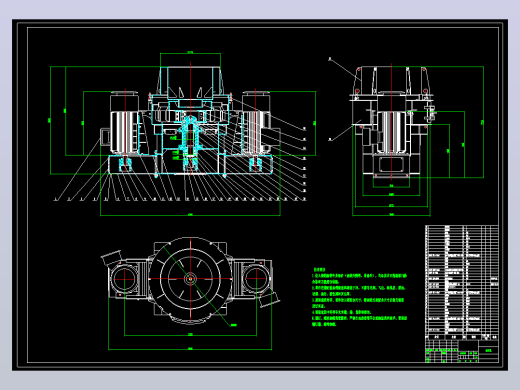Image resolution: width=520 pixels, height=390 pixels.
Task: Select the motor terminal window in the side view
Action: (x=391, y=165)
